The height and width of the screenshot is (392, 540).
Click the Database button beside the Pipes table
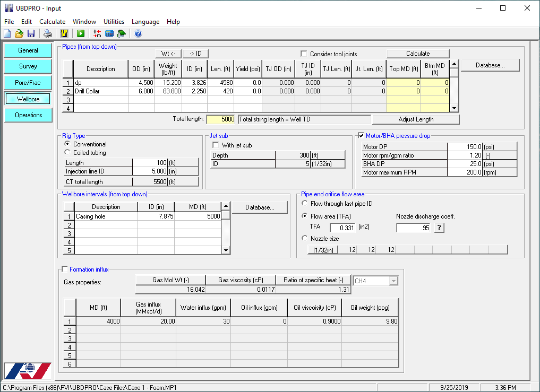pos(490,65)
